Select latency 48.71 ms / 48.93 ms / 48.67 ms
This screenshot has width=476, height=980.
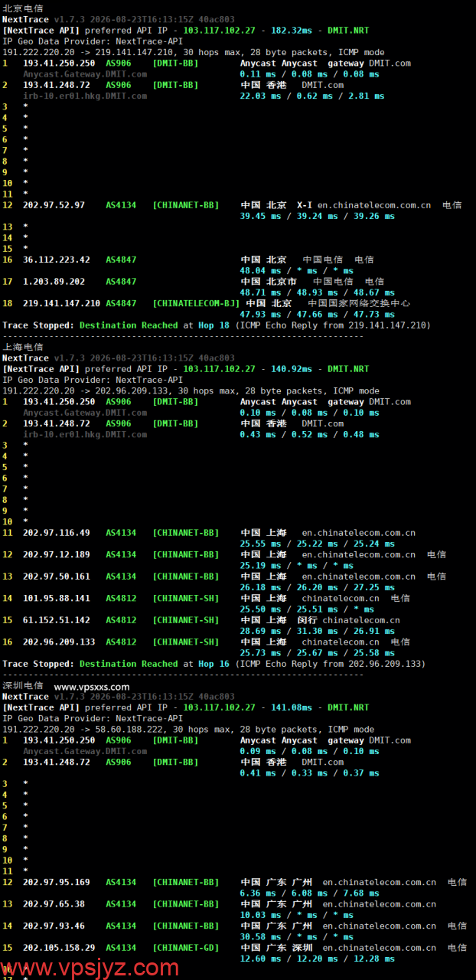coord(318,292)
